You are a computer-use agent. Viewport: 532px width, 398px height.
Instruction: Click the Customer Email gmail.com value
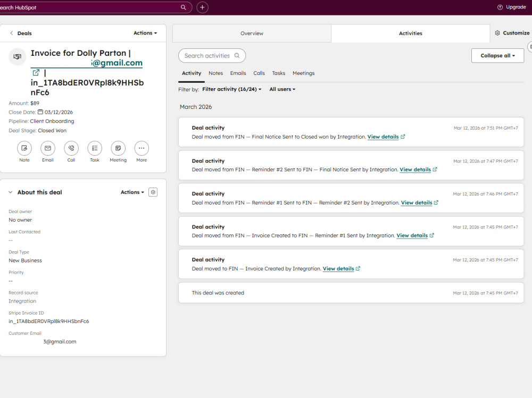click(60, 342)
